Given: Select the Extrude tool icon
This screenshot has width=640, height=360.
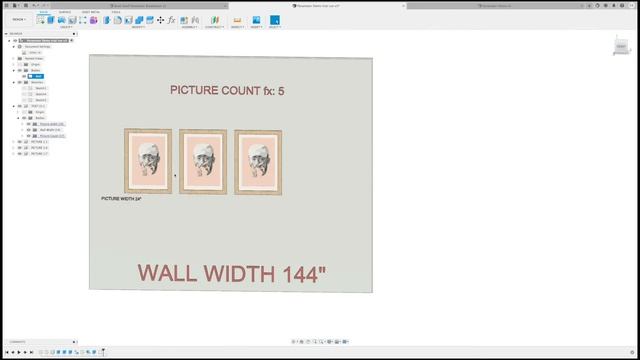Looking at the screenshot, I should tap(51, 20).
